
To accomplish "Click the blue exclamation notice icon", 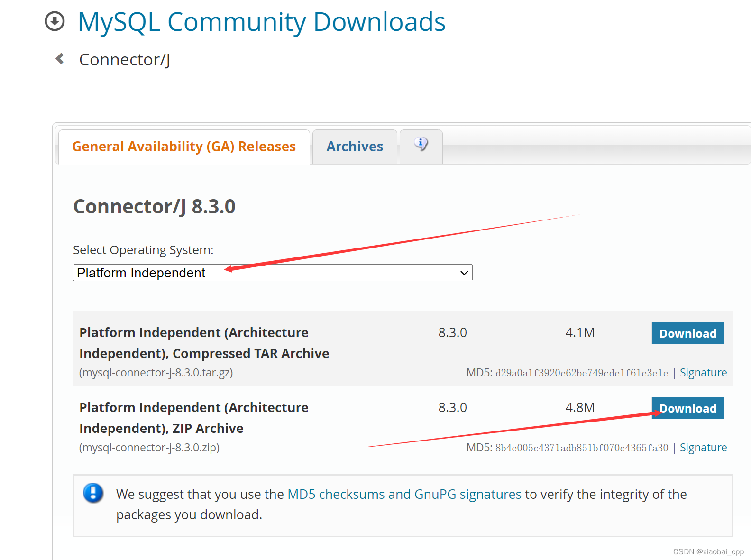I will coord(93,493).
